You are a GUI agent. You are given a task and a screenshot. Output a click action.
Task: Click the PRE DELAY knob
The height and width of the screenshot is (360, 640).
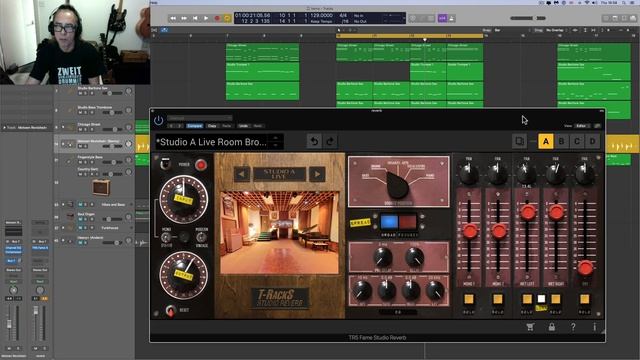coord(382,258)
